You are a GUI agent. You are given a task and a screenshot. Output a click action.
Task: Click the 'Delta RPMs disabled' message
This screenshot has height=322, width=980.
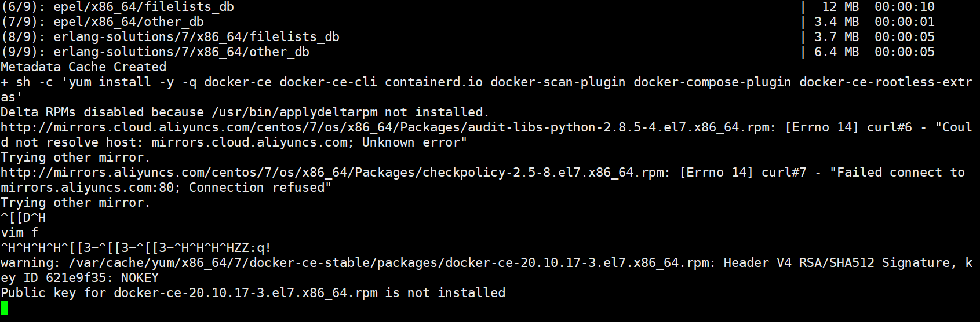(245, 112)
